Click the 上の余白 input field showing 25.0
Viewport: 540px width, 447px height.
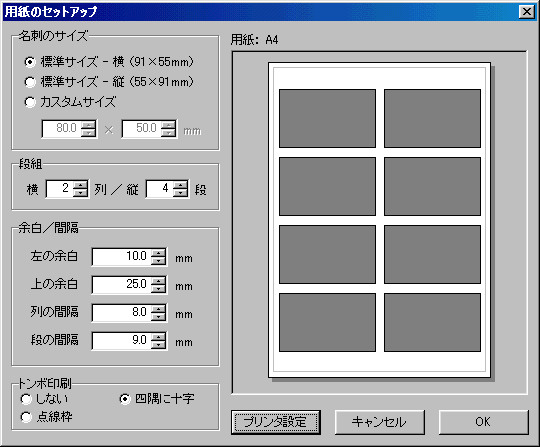122,284
